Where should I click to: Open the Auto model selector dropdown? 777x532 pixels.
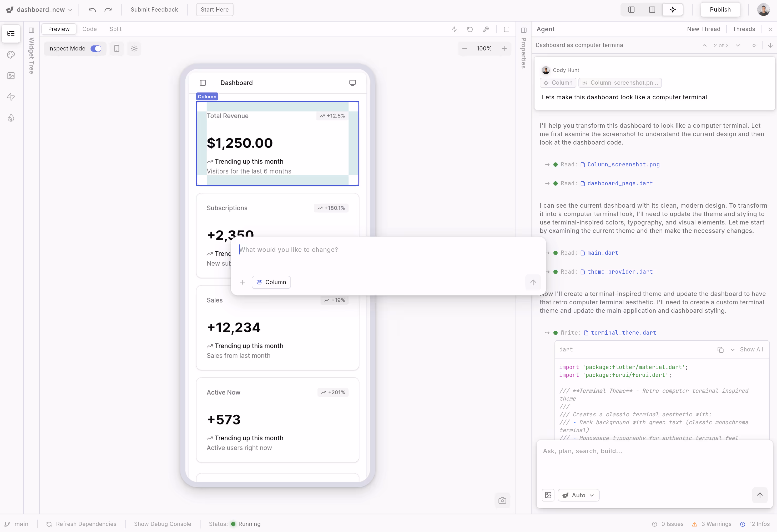click(x=578, y=495)
